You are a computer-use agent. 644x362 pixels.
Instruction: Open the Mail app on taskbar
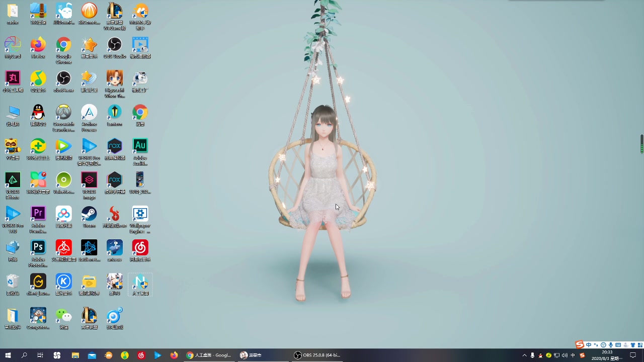point(92,355)
